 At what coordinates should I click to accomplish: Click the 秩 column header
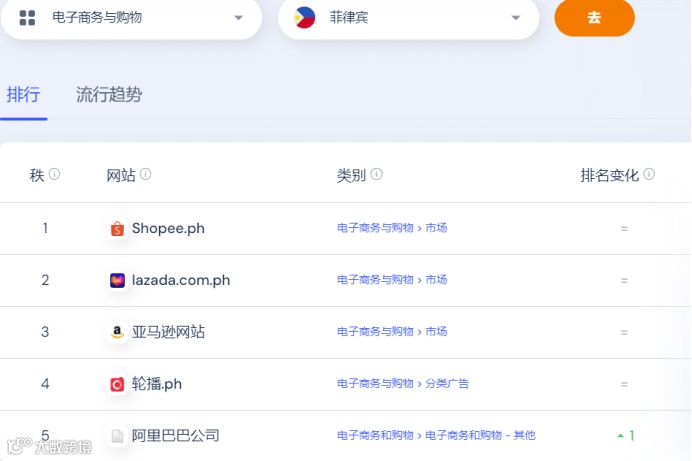coord(37,175)
